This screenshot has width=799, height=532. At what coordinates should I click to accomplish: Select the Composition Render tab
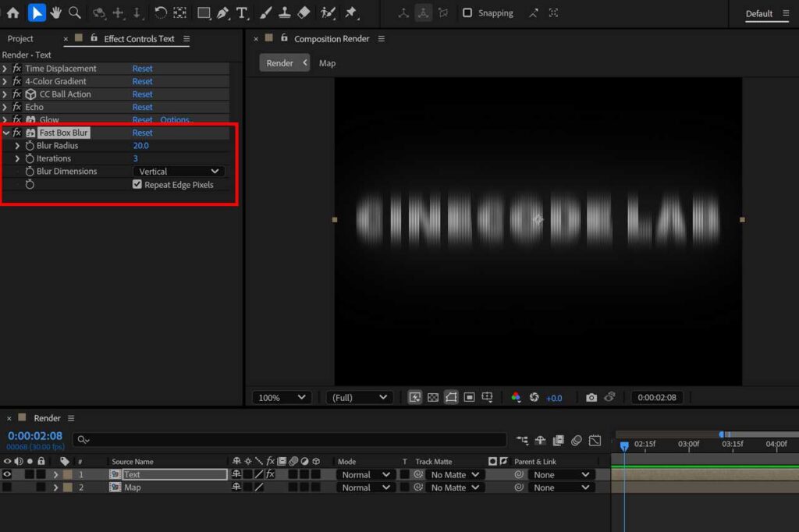coord(332,39)
